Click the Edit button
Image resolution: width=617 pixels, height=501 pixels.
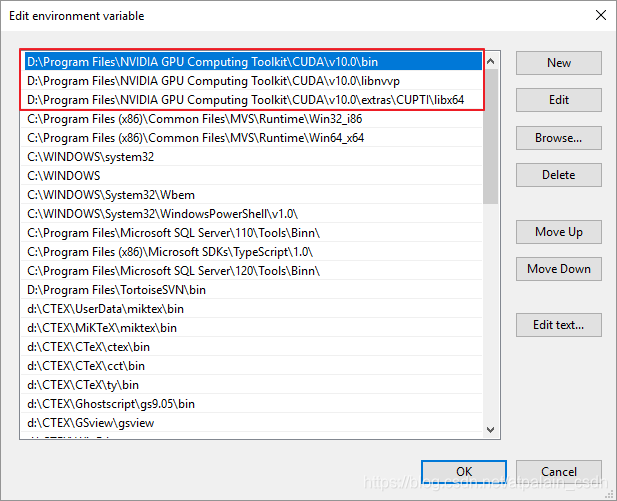pos(558,100)
